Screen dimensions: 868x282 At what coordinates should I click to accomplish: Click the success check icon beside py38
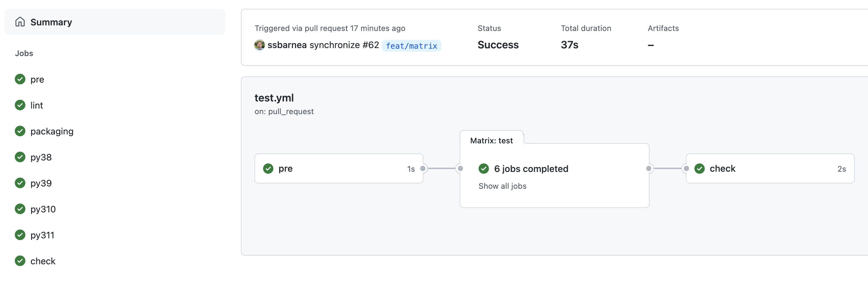pos(20,157)
